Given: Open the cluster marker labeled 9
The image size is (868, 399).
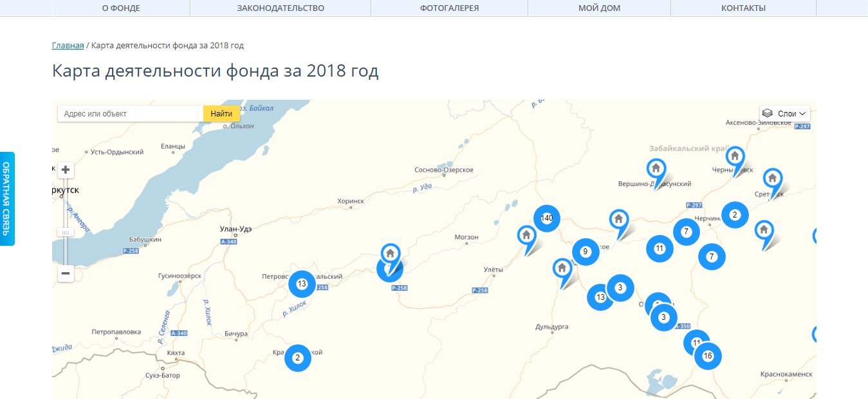Looking at the screenshot, I should [585, 252].
